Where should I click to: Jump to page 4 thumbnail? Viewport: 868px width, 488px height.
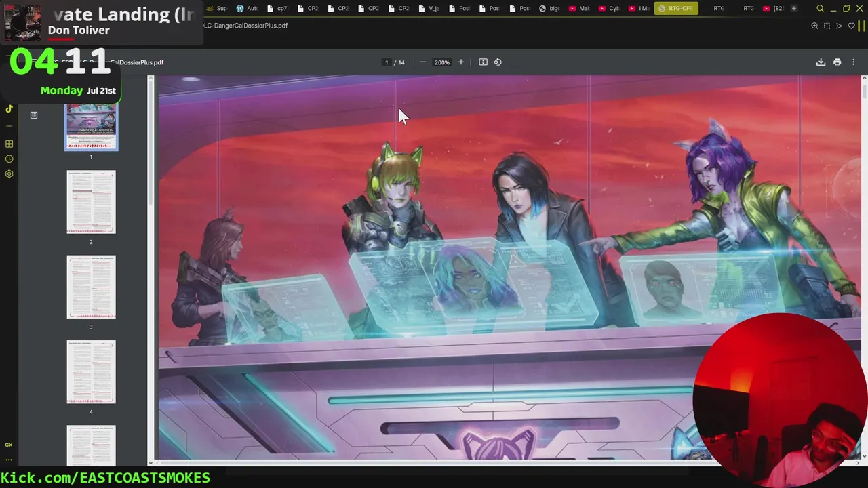(x=91, y=371)
